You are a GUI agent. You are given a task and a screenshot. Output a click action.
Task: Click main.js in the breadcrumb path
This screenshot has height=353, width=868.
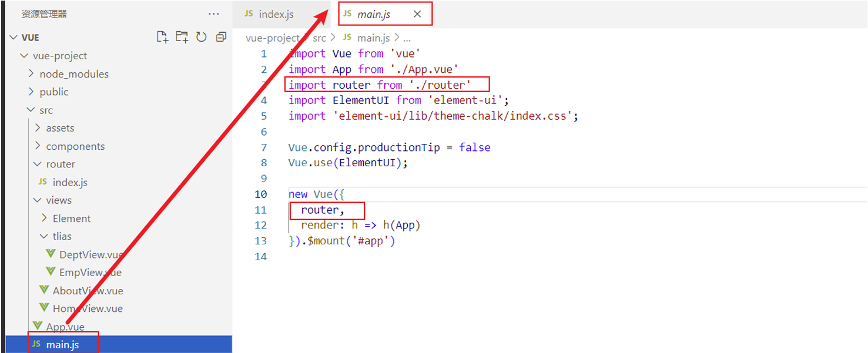click(x=374, y=38)
